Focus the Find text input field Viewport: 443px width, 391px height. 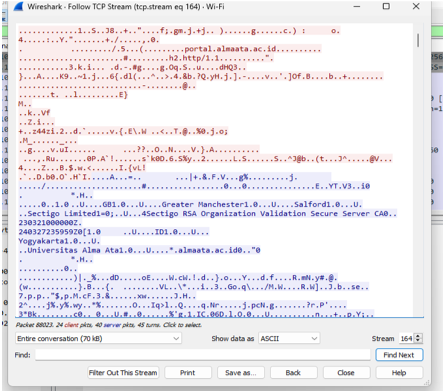(x=203, y=355)
